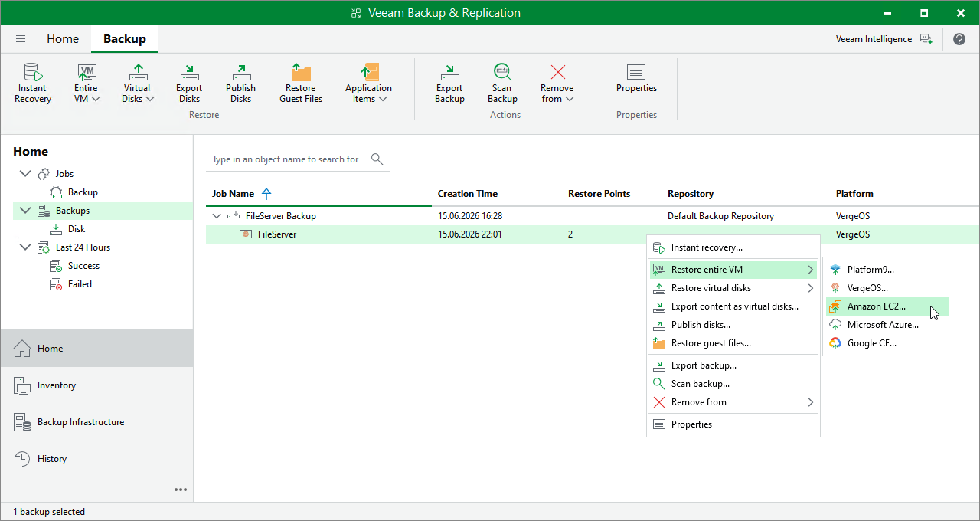Click the Microsoft Azure cloud icon
This screenshot has width=980, height=521.
coord(835,325)
